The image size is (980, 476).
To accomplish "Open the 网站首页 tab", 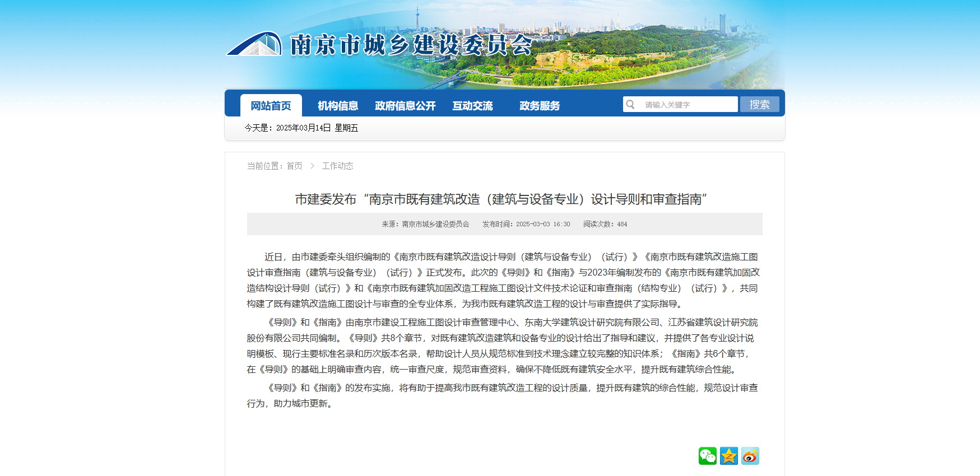I will click(271, 105).
